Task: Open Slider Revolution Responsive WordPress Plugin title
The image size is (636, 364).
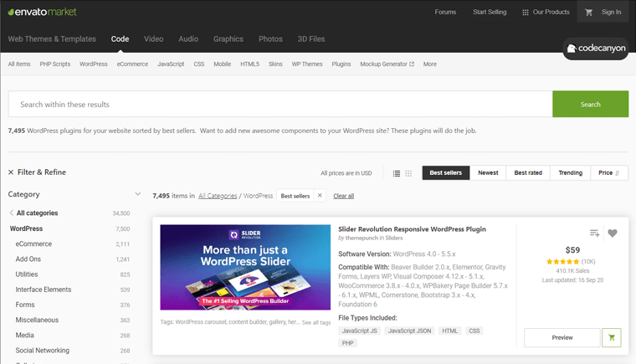Action: 412,229
